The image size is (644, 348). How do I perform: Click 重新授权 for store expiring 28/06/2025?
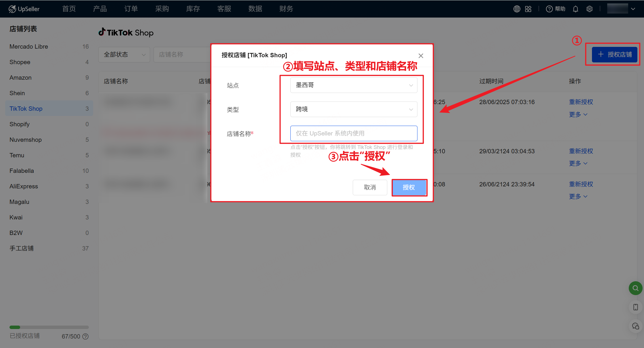581,102
